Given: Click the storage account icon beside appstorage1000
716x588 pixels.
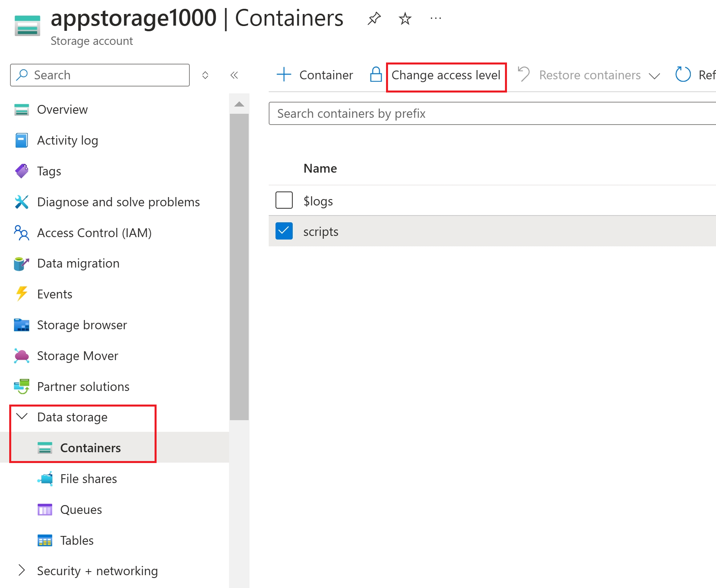Looking at the screenshot, I should [x=27, y=26].
